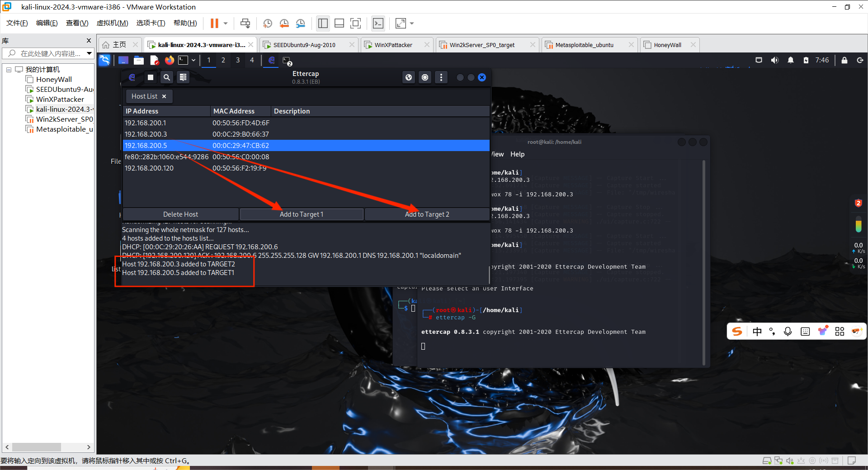
Task: Open the Ettercap MITM menu globe icon
Action: (x=409, y=77)
